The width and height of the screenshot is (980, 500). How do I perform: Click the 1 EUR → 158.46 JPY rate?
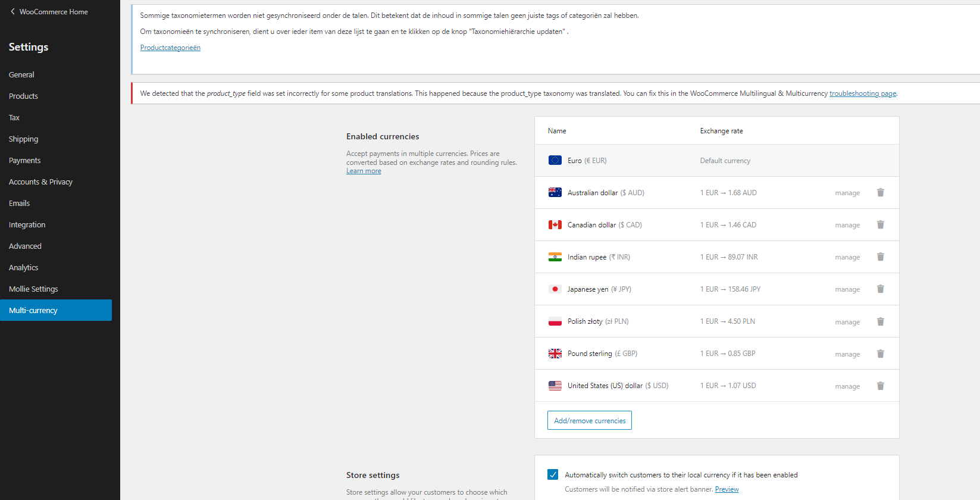[x=730, y=289]
